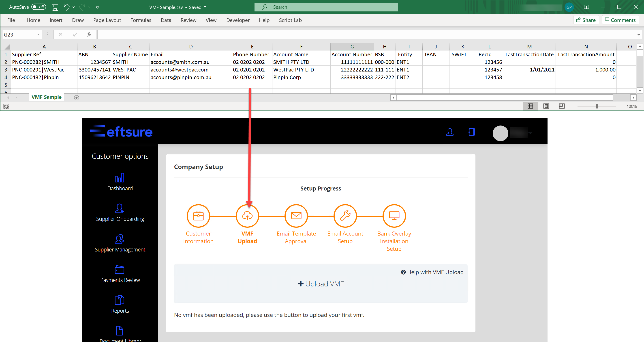Viewport: 644px width, 342px height.
Task: Click the Excel Save icon
Action: [55, 7]
